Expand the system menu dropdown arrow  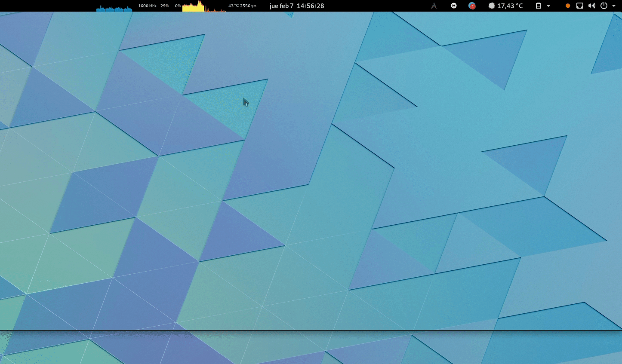614,6
